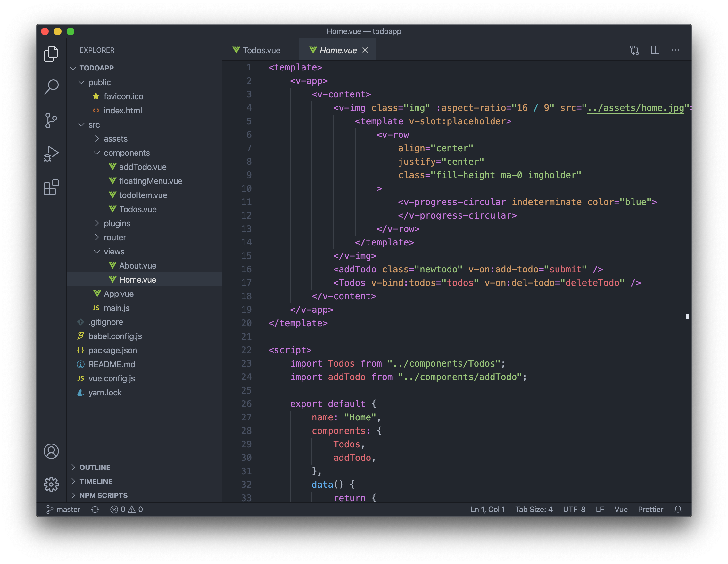Select Home.vue in the file tree
Viewport: 728px width, 564px height.
click(144, 280)
